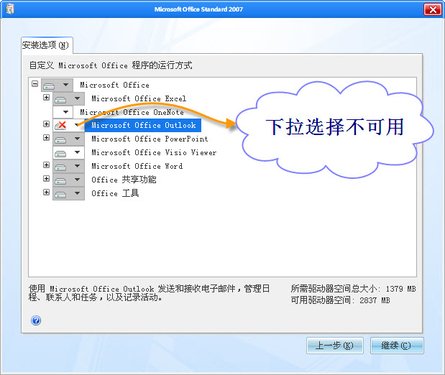Click the drive icon beside Office 共享功能
Screen dimensions: 445x375
click(61, 181)
